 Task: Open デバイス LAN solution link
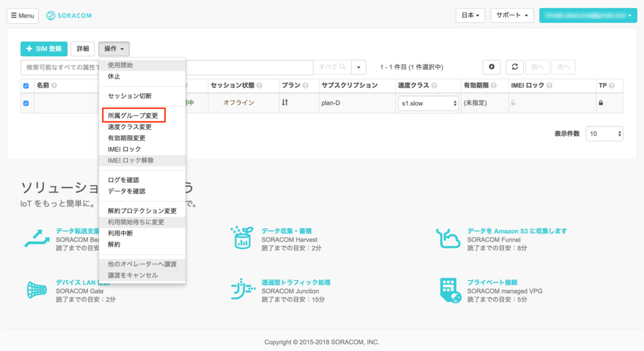[x=77, y=282]
